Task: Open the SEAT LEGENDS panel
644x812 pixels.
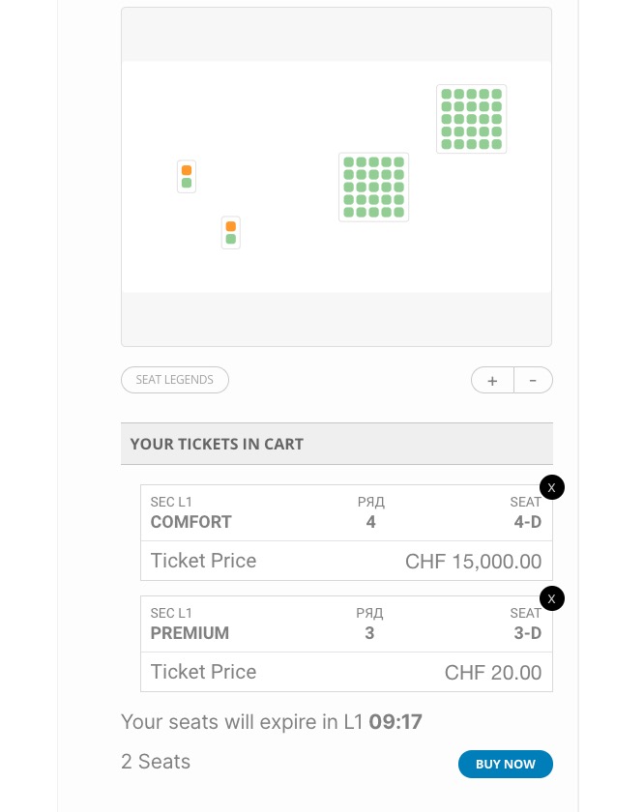Action: pyautogui.click(x=175, y=380)
